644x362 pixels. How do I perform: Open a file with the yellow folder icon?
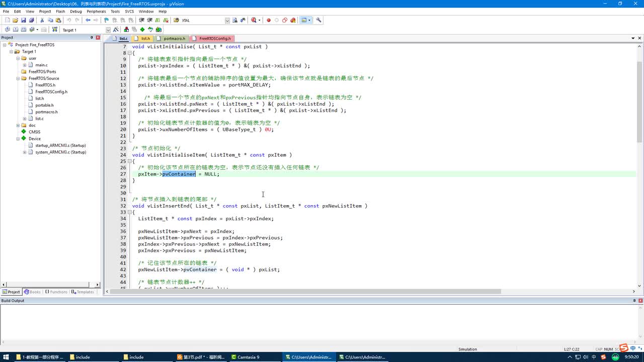point(15,20)
